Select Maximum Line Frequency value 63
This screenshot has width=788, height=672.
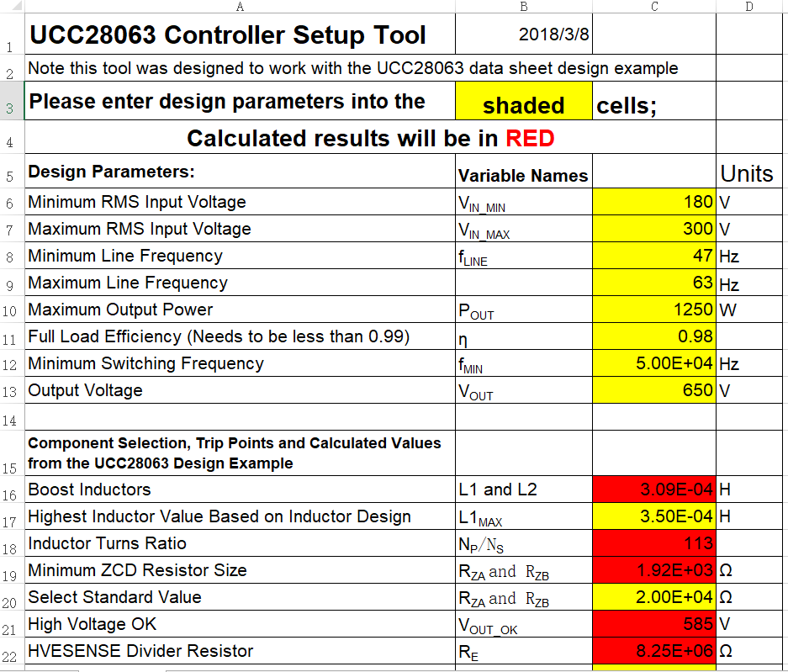[654, 283]
